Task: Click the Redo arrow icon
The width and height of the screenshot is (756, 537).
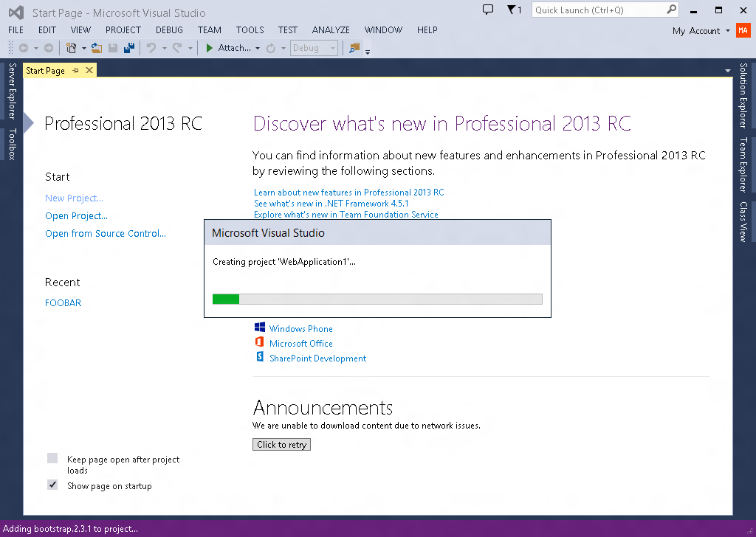Action: pyautogui.click(x=177, y=48)
